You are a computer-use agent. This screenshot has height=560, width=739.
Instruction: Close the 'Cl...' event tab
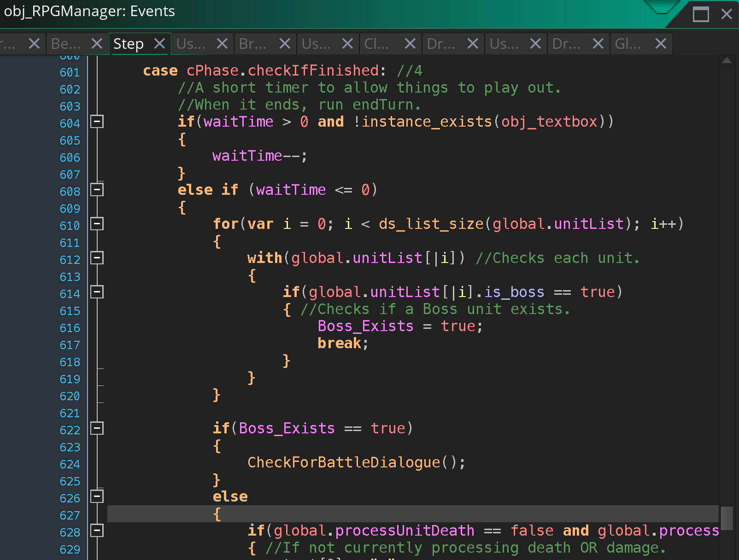tap(410, 44)
